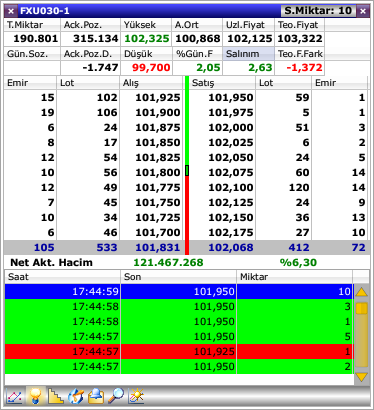Click the S.Miktar: 10 button

pyautogui.click(x=318, y=11)
